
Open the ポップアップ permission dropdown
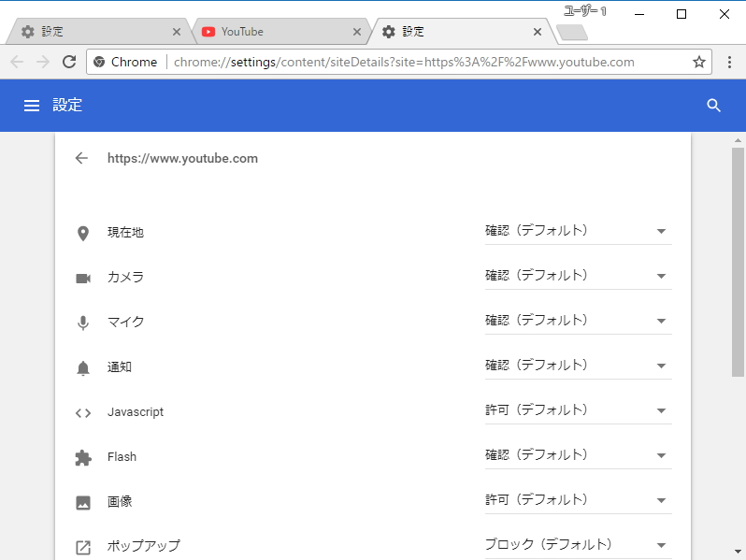(578, 545)
